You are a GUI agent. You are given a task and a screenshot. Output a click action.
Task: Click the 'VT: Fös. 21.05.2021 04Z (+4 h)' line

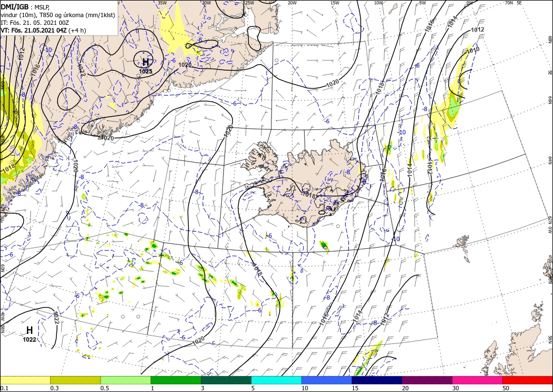pyautogui.click(x=43, y=30)
